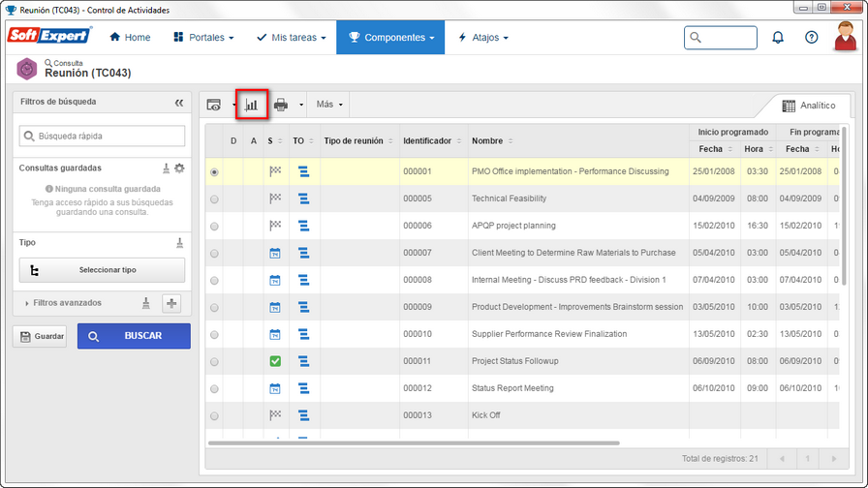This screenshot has width=868, height=488.
Task: Select the radio button for record 000008
Action: pyautogui.click(x=214, y=281)
